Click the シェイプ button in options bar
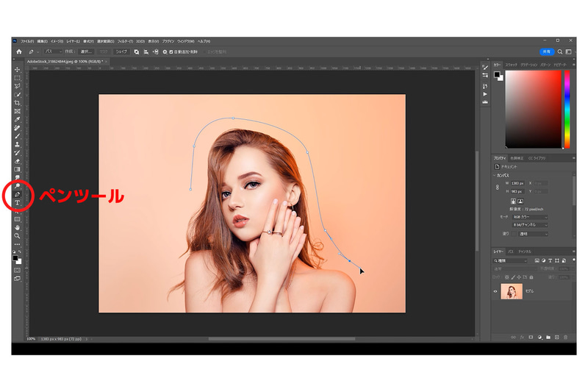The height and width of the screenshot is (392, 588). [121, 51]
